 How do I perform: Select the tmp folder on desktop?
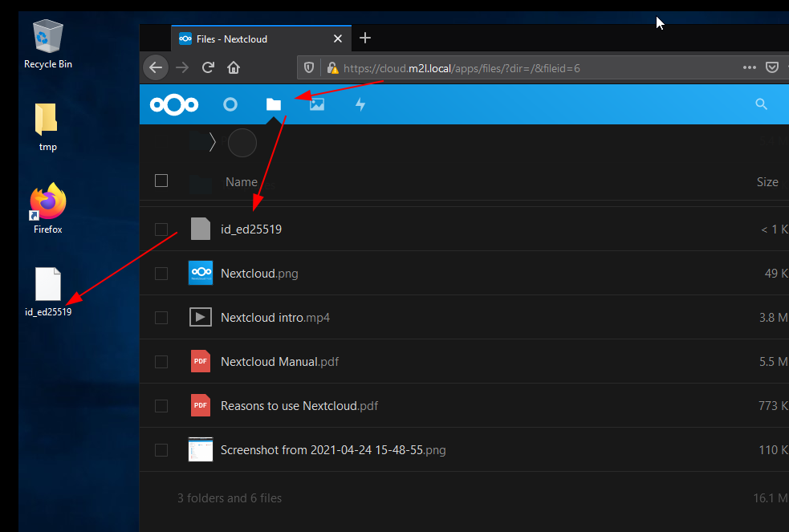47,128
